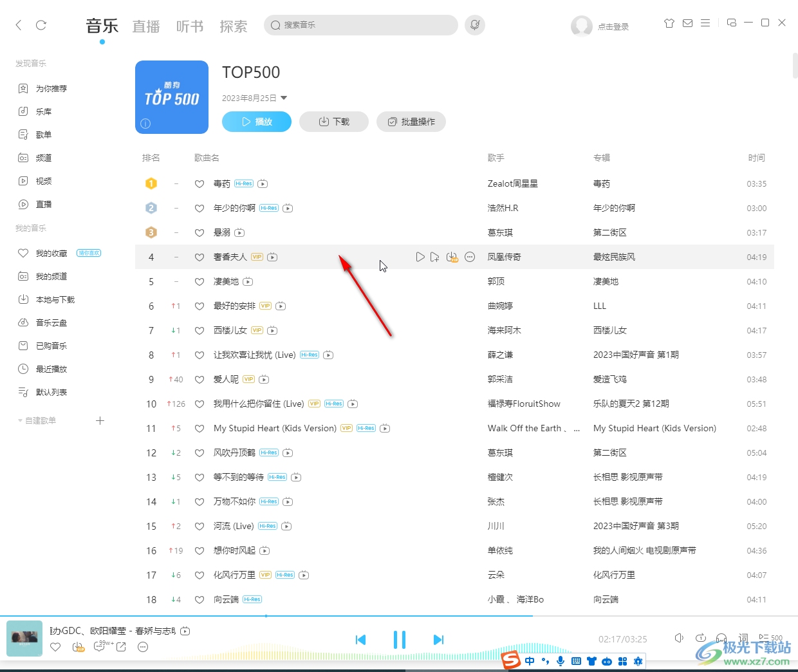Open comments for the playing track

tap(100, 646)
